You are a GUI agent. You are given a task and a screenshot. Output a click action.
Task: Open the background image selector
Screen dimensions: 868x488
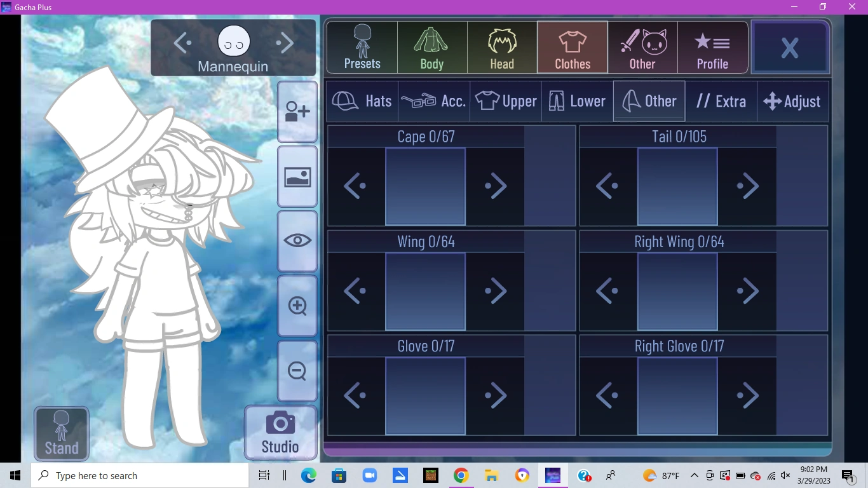(297, 176)
